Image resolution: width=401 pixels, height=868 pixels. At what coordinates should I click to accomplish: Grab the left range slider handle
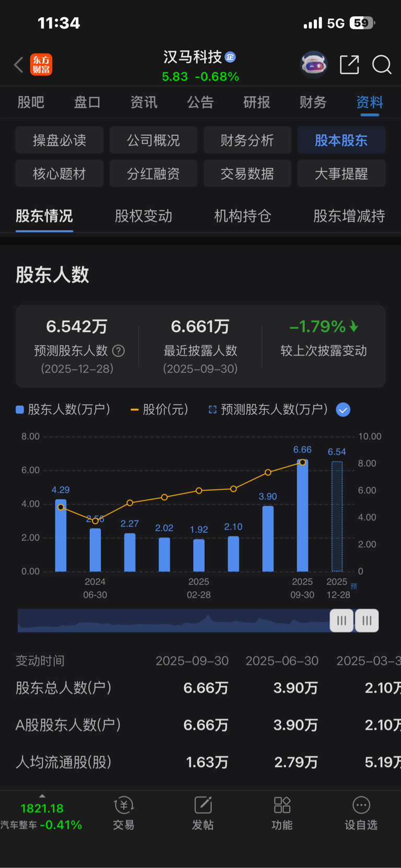click(x=341, y=620)
